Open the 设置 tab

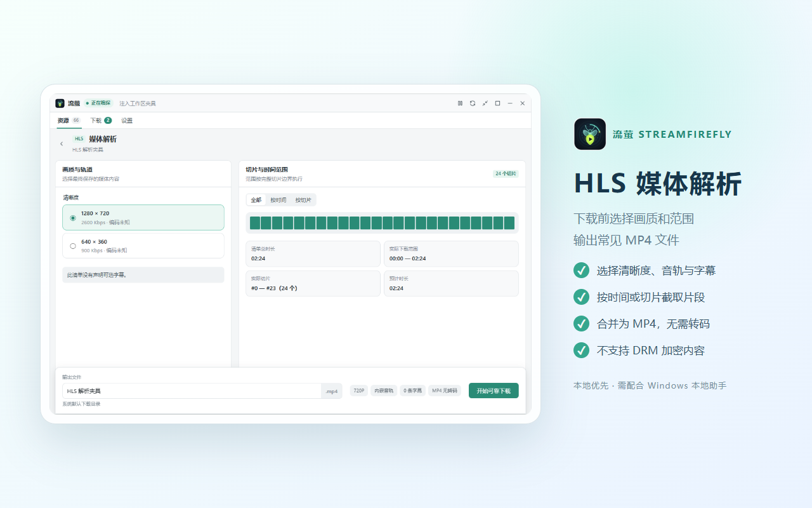[127, 121]
